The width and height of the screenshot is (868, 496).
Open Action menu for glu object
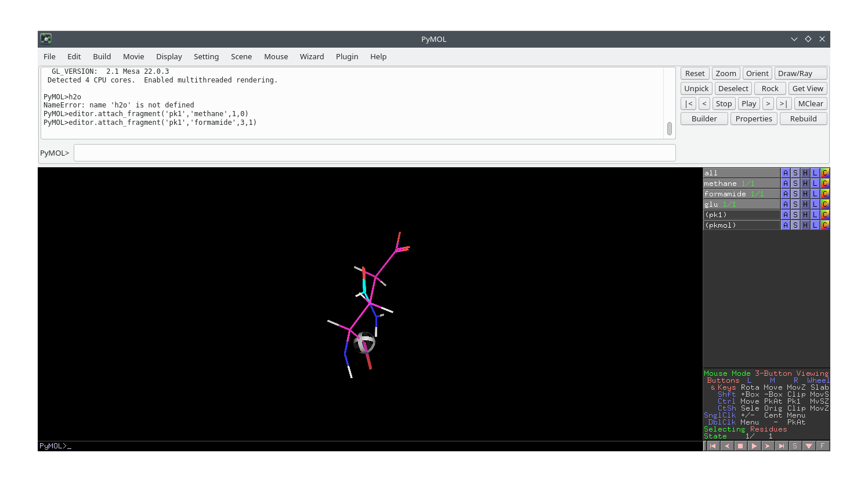(x=786, y=204)
